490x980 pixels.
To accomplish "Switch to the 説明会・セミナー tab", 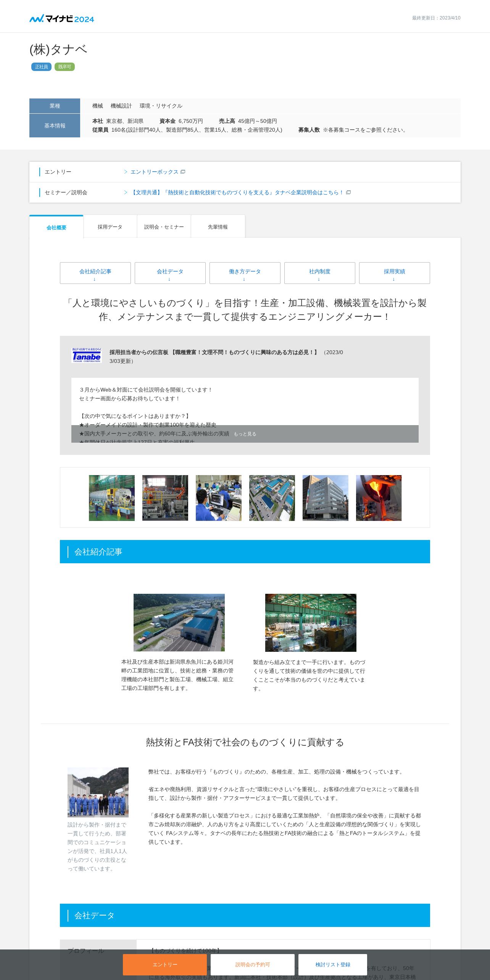I will [x=164, y=227].
